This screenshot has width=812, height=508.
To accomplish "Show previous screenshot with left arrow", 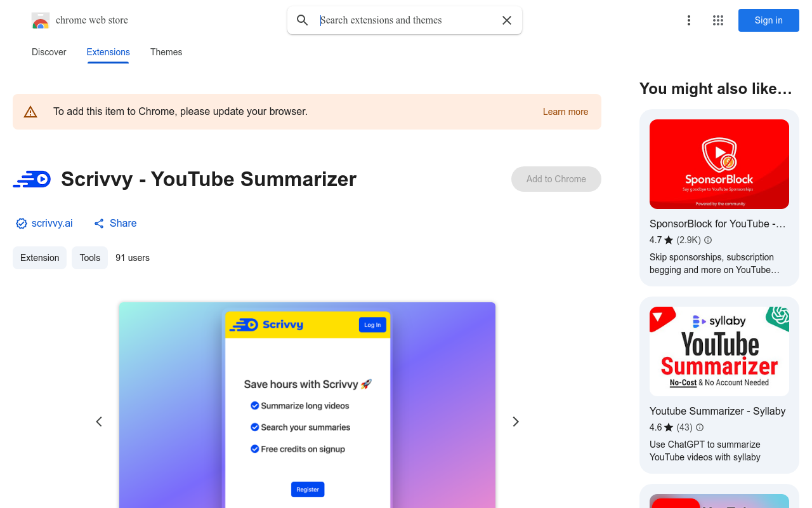I will click(x=99, y=422).
